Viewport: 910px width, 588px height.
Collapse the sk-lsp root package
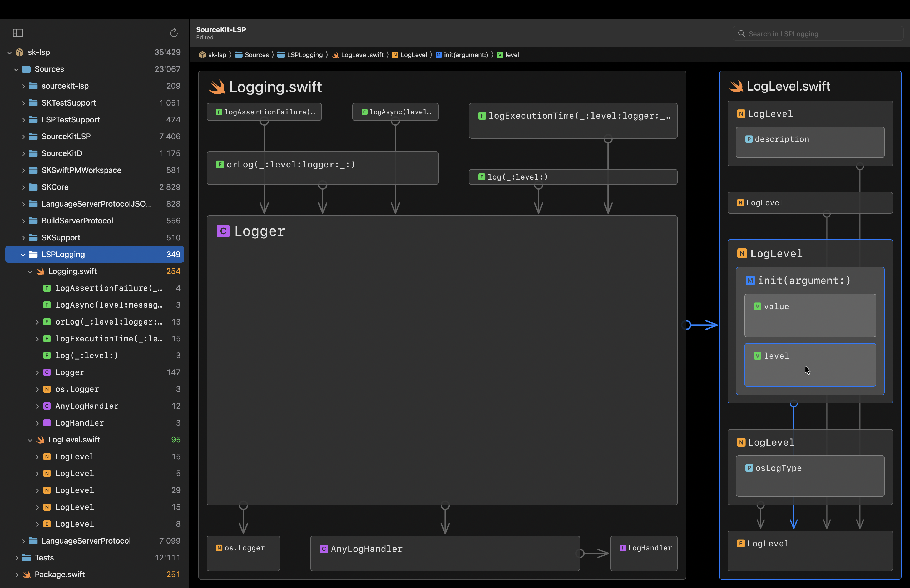coord(9,53)
